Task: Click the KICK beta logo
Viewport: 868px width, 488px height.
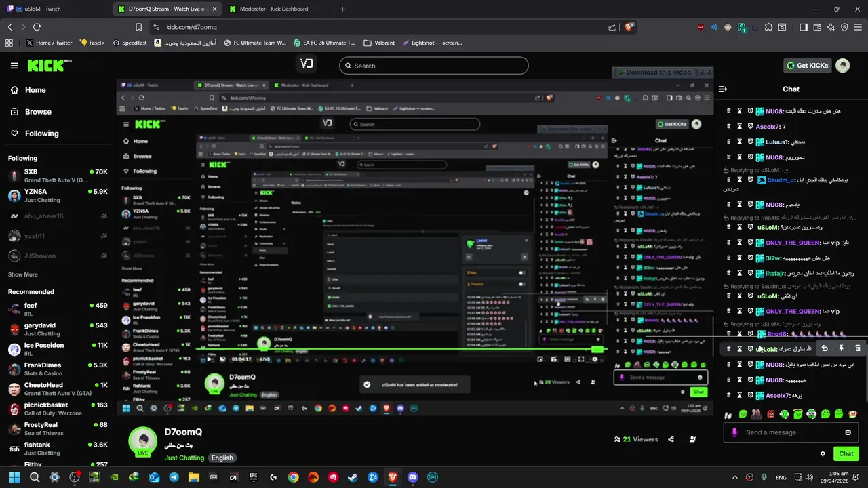Action: pos(50,65)
